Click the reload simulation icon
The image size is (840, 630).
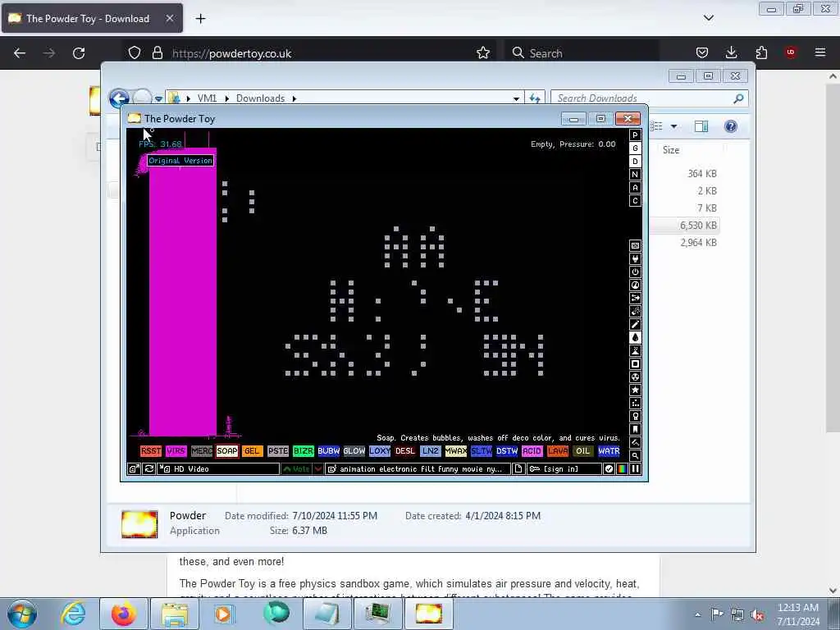tap(149, 468)
